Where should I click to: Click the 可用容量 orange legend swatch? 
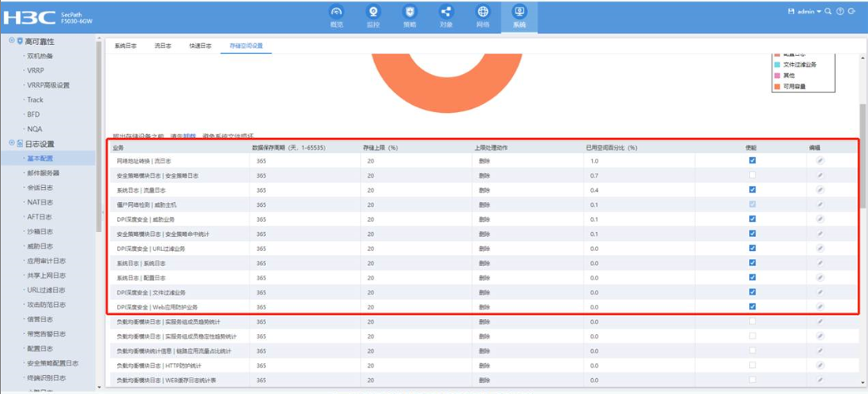(x=777, y=86)
